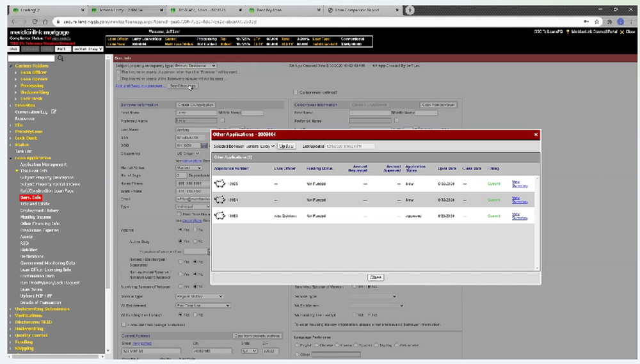
Task: Click the browser back arrow
Action: pos(14,22)
